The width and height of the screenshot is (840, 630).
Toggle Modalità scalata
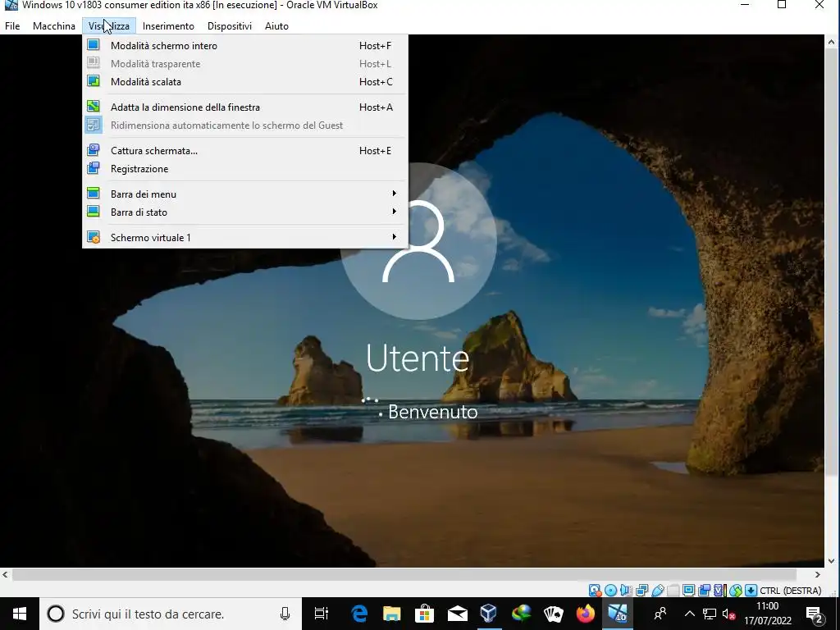244,81
